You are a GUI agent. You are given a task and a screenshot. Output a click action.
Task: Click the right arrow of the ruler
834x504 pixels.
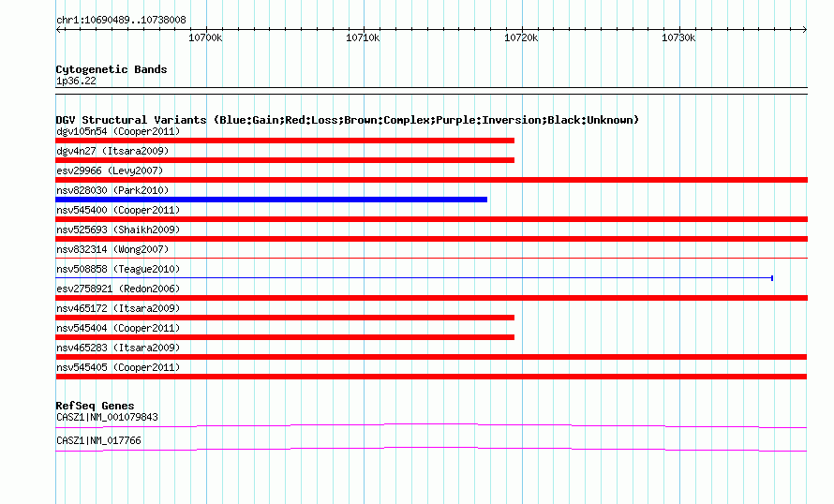805,30
